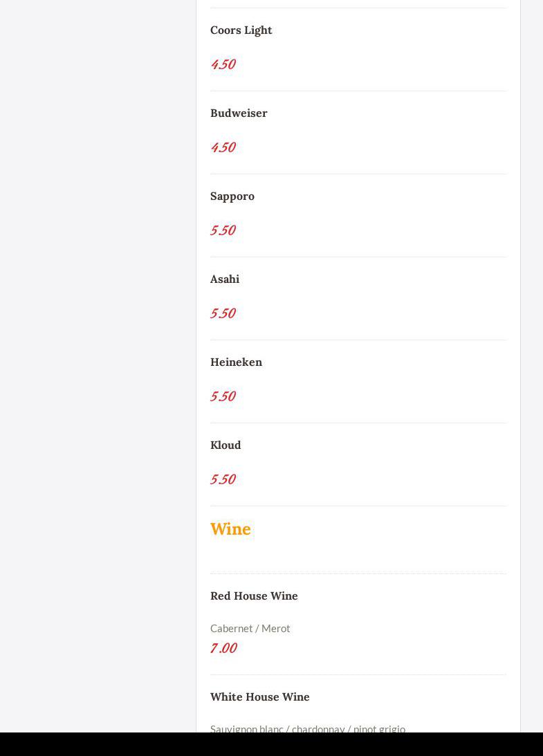
Task: Select the Heineken menu item
Action: (x=236, y=362)
